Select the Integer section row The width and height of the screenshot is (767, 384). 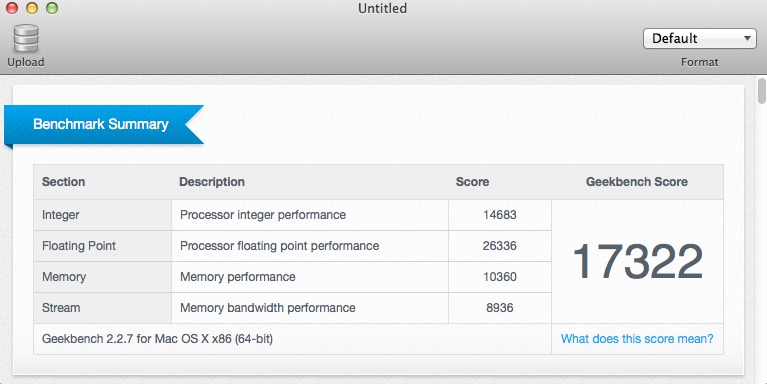(292, 215)
